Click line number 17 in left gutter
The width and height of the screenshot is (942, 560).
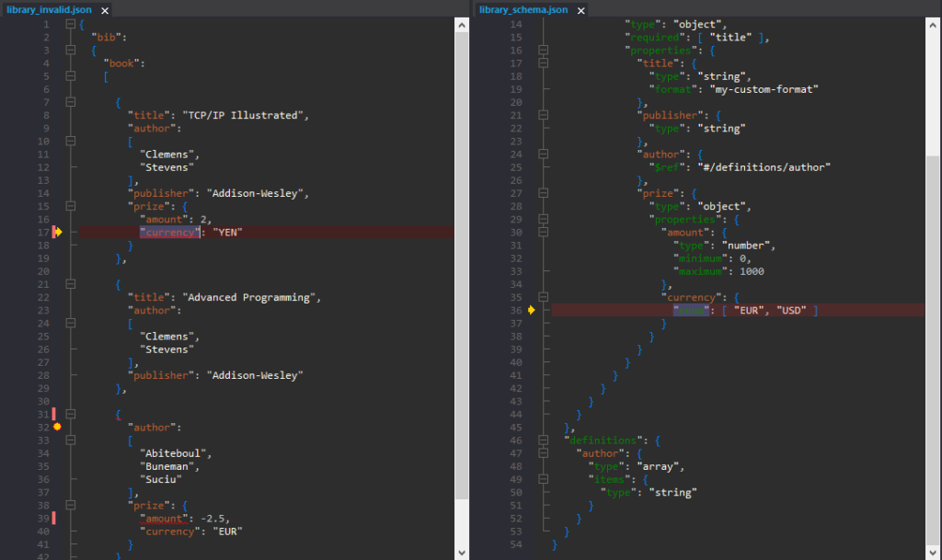click(x=43, y=233)
